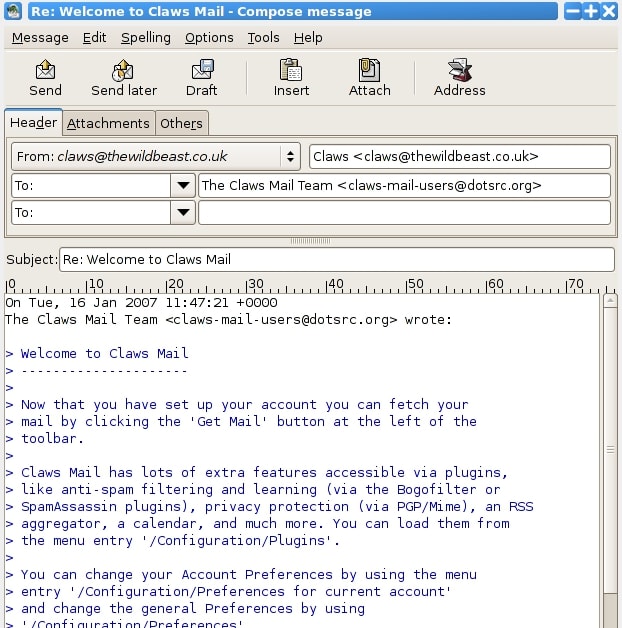Open the Spelling menu
This screenshot has width=622, height=628.
coord(146,38)
